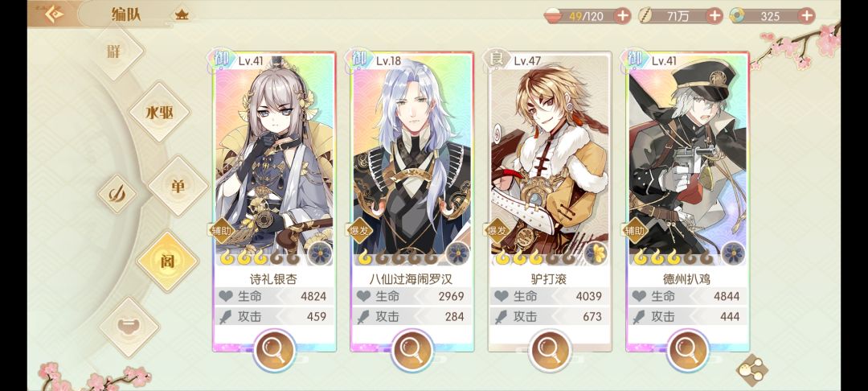Viewport: 868px width, 391px height.
Task: Select the 单 team tab
Action: (x=178, y=186)
